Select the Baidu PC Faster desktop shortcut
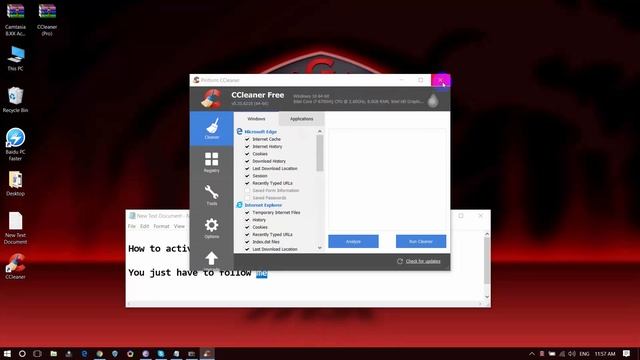Image resolution: width=640 pixels, height=360 pixels. 15,144
